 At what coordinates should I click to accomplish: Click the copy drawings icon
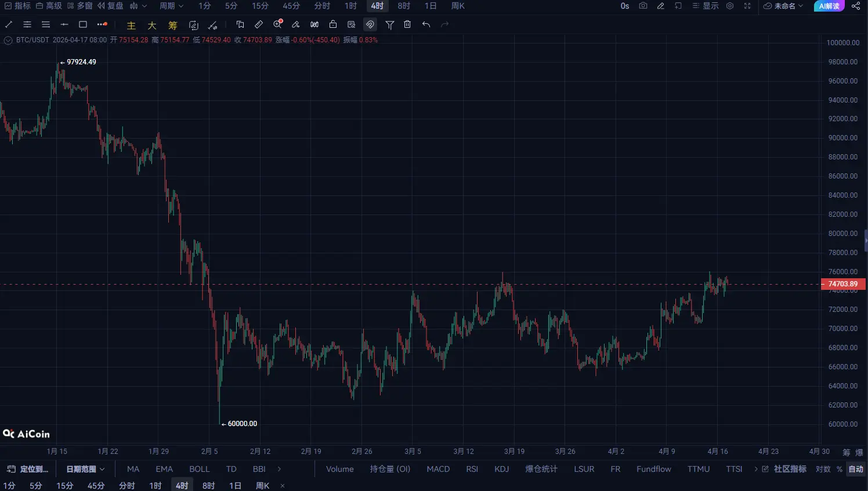[x=240, y=24]
